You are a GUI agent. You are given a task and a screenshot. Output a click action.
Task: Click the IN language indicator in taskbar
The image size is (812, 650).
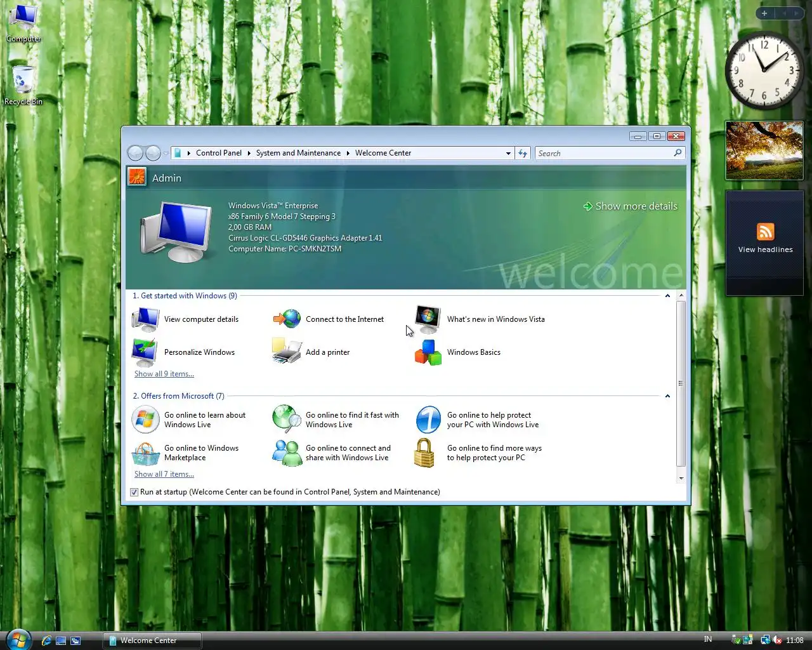708,639
